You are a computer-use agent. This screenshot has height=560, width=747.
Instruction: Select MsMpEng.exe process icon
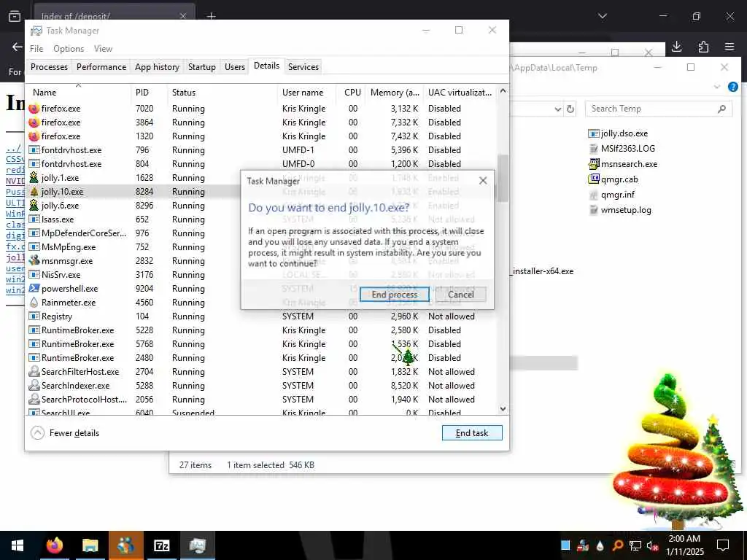34,246
